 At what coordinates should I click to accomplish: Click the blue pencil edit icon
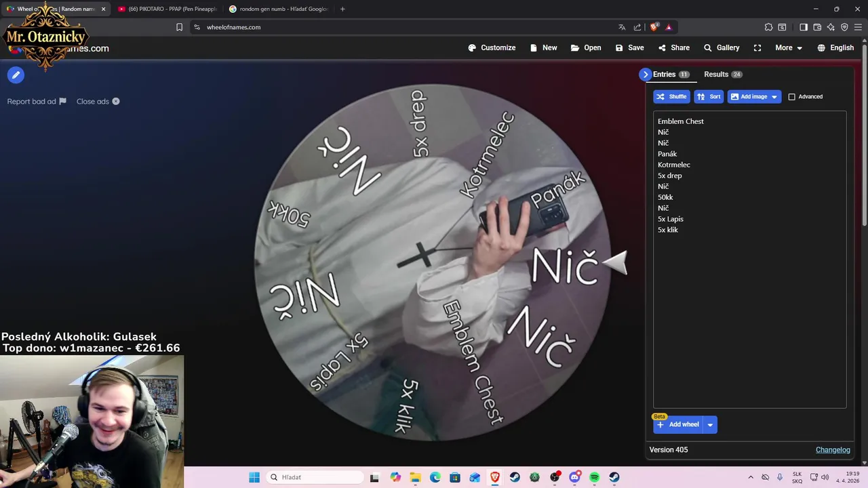[x=16, y=75]
